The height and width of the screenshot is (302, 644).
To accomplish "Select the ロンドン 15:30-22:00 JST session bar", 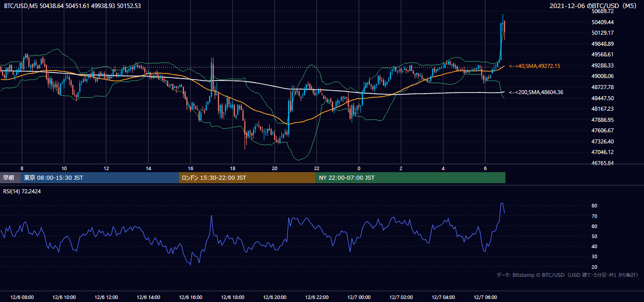I will tap(247, 178).
